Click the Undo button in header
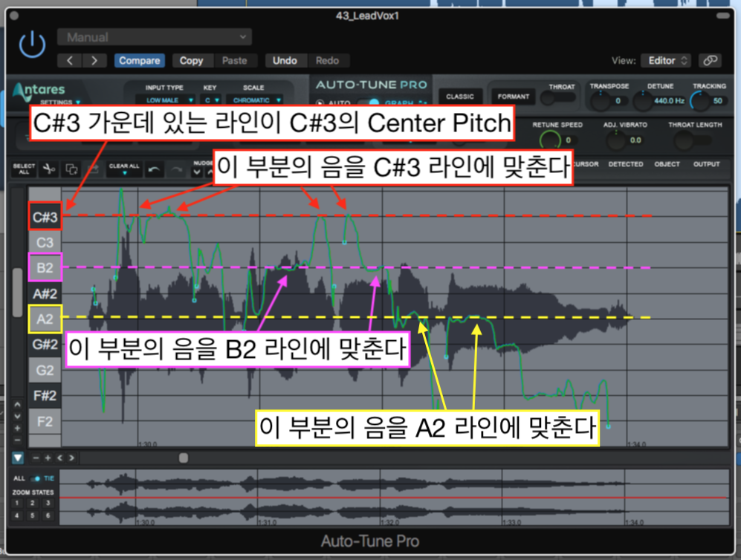Viewport: 741px width, 560px height. click(285, 60)
